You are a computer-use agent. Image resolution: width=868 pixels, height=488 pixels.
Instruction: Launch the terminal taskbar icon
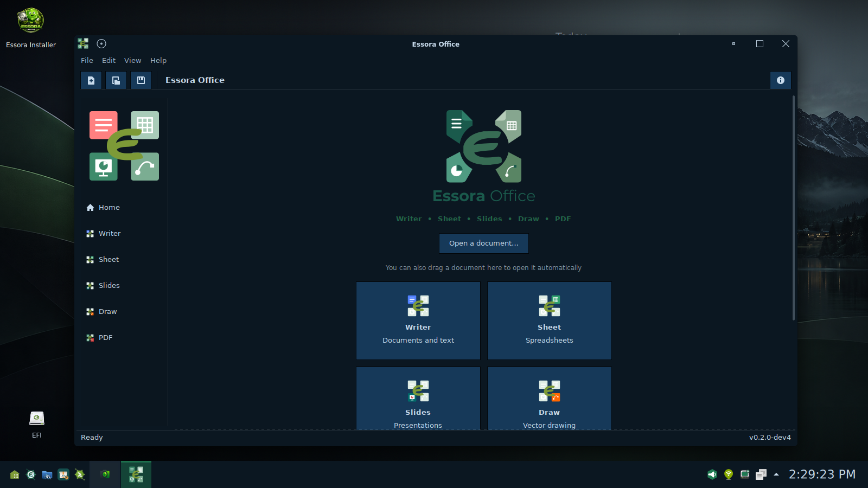80,474
